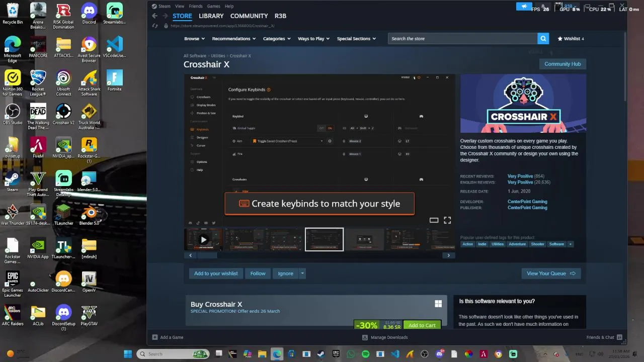Expand the Special Sections menu

(356, 39)
